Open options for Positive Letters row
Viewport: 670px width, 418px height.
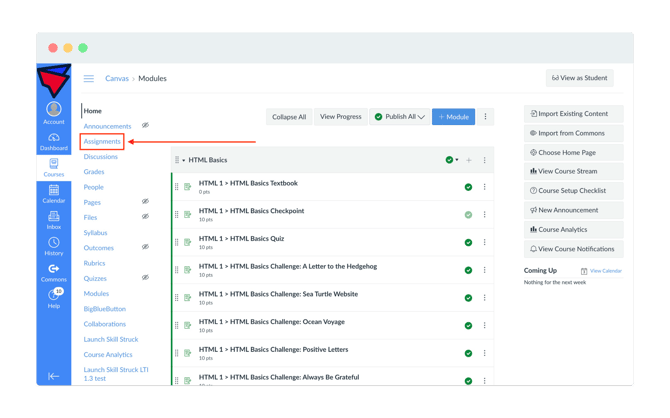485,353
